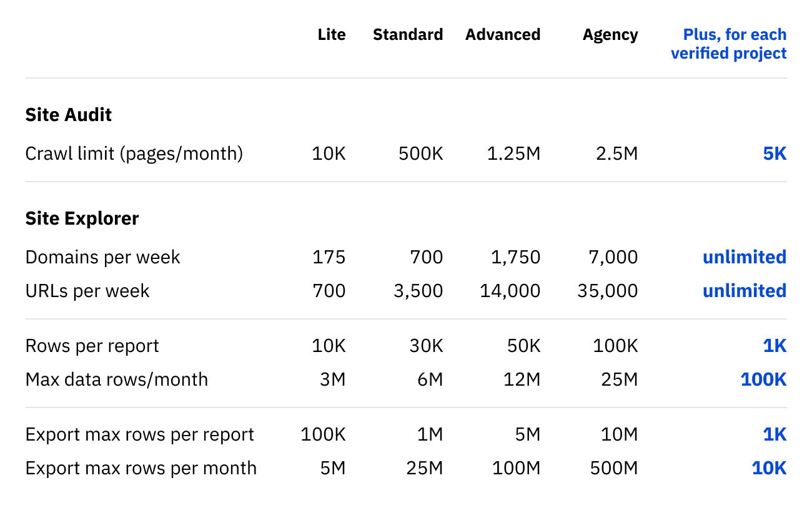
Task: Click the blue 5K crawl limit value
Action: (x=775, y=154)
